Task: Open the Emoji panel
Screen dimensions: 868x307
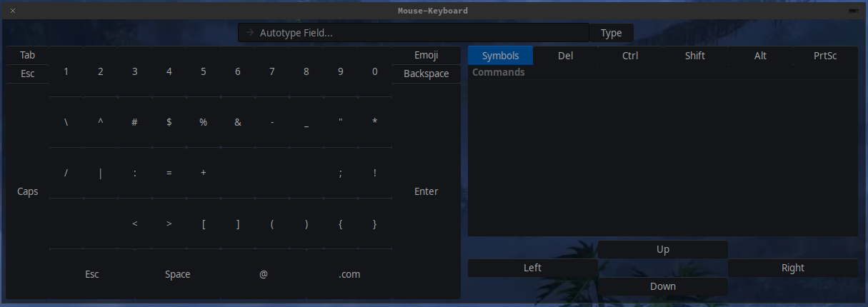Action: pyautogui.click(x=426, y=56)
